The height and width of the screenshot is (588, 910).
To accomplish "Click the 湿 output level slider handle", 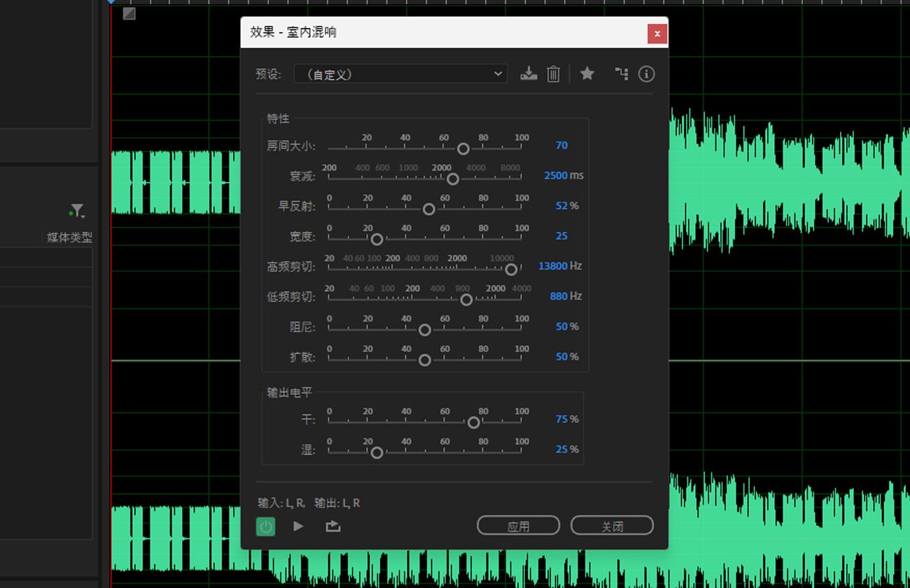I will 377,453.
